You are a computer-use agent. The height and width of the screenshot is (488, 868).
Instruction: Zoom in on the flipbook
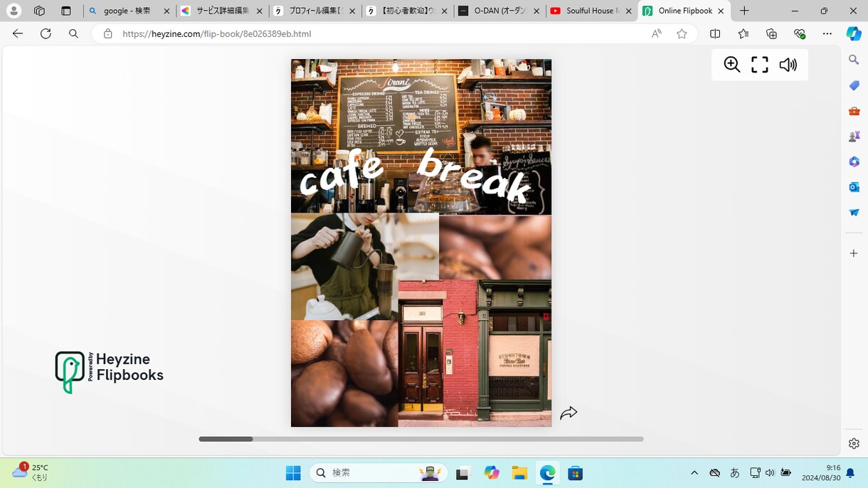click(x=732, y=65)
